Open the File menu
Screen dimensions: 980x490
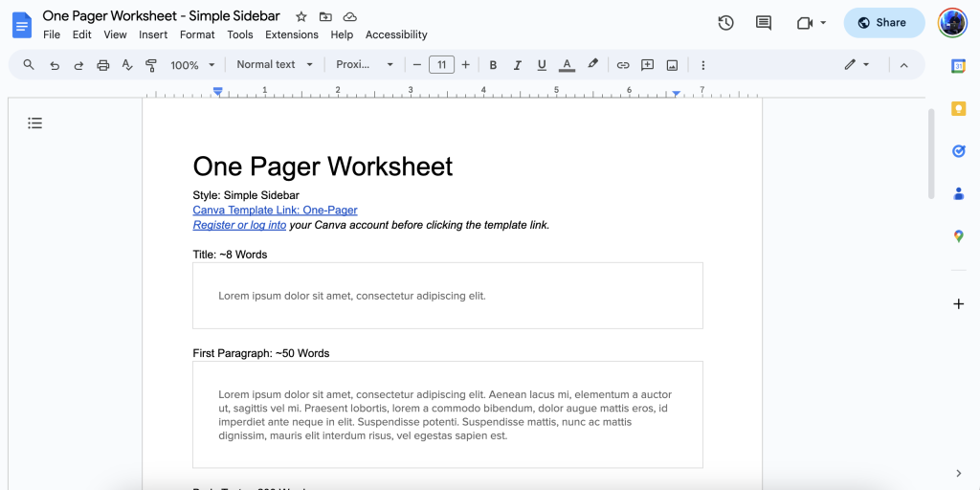tap(52, 35)
